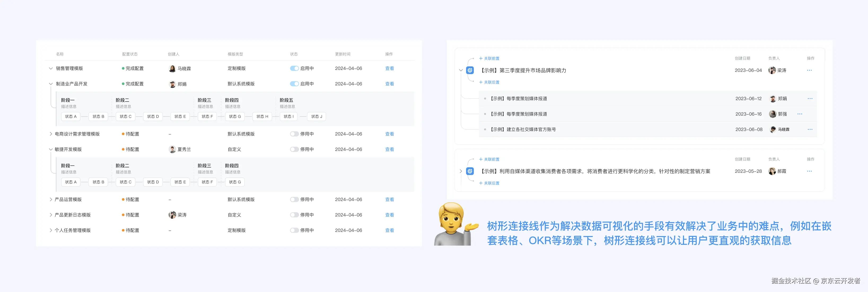Click the OKR target icon for 第三季度提升市场品牌影响力
The height and width of the screenshot is (292, 868).
[470, 70]
